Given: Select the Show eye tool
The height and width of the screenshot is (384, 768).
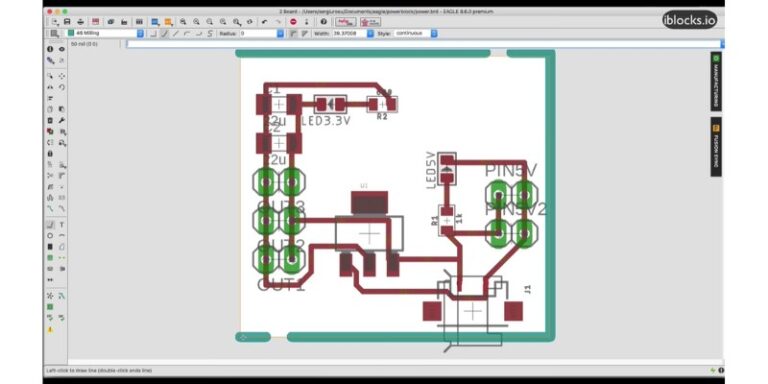Looking at the screenshot, I should [x=62, y=49].
